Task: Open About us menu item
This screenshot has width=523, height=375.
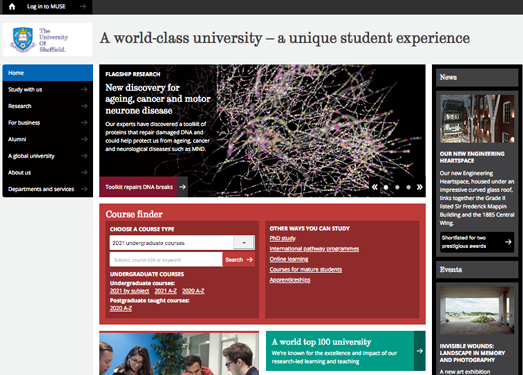Action: [x=19, y=172]
